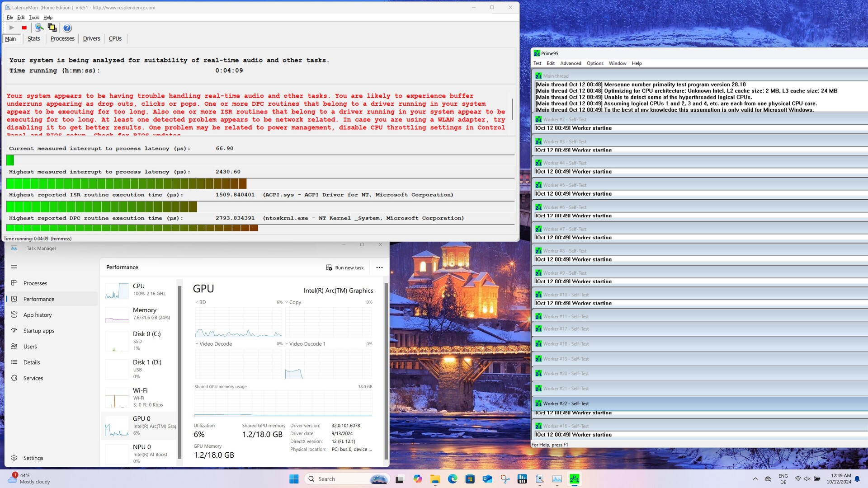868x488 pixels.
Task: Open the Prime95 Edit menu
Action: (551, 63)
